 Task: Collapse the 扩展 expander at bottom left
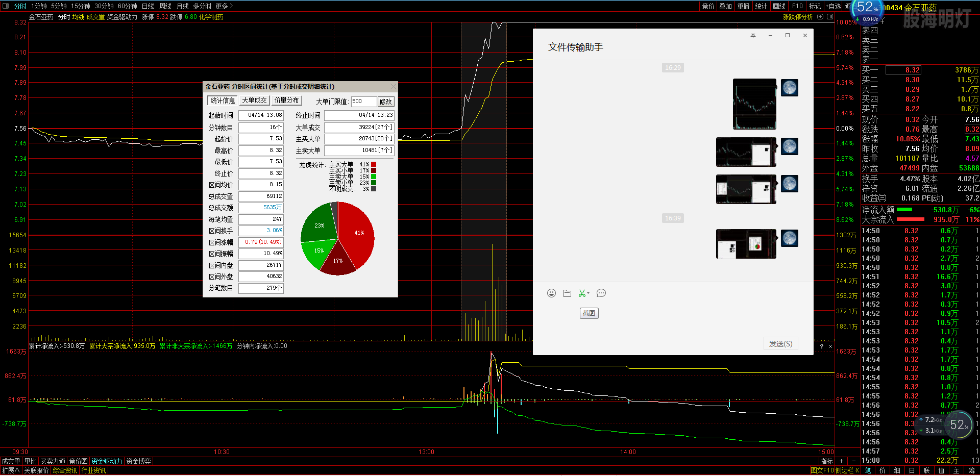pyautogui.click(x=10, y=470)
